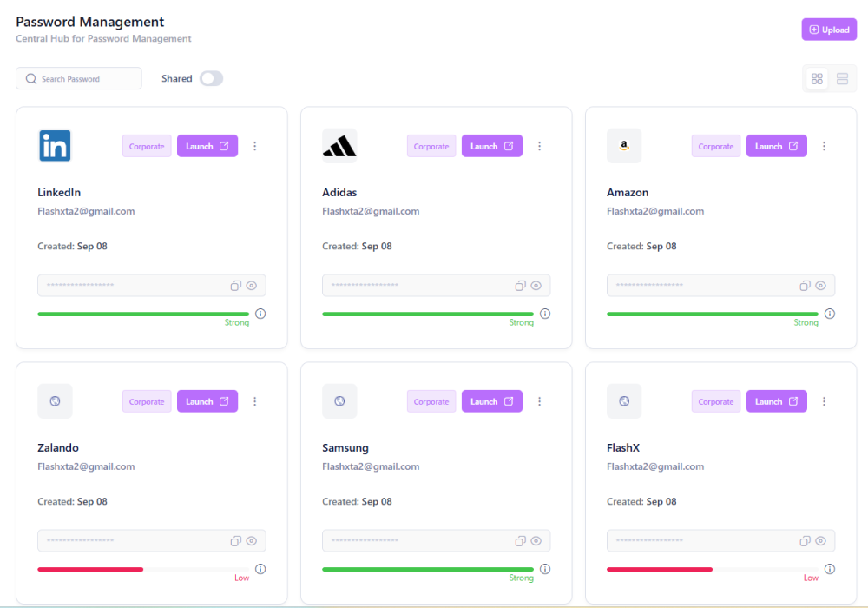Click the Upload button
868x608 pixels.
tap(829, 30)
